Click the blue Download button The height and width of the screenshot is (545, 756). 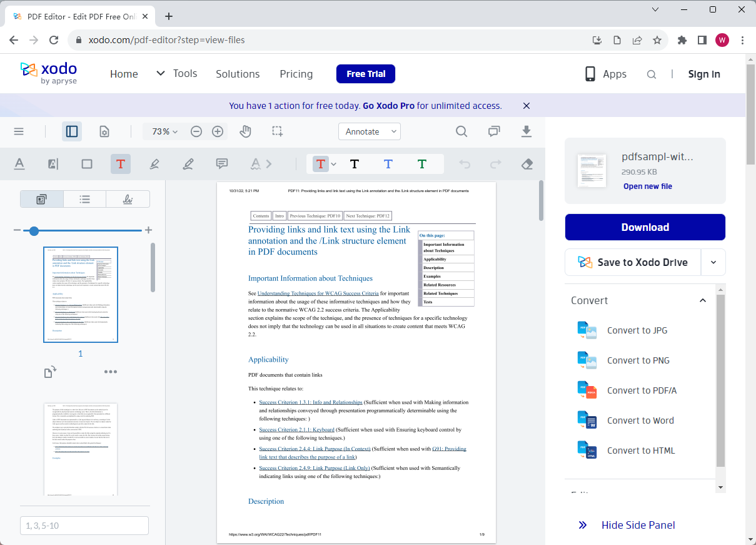click(x=645, y=227)
